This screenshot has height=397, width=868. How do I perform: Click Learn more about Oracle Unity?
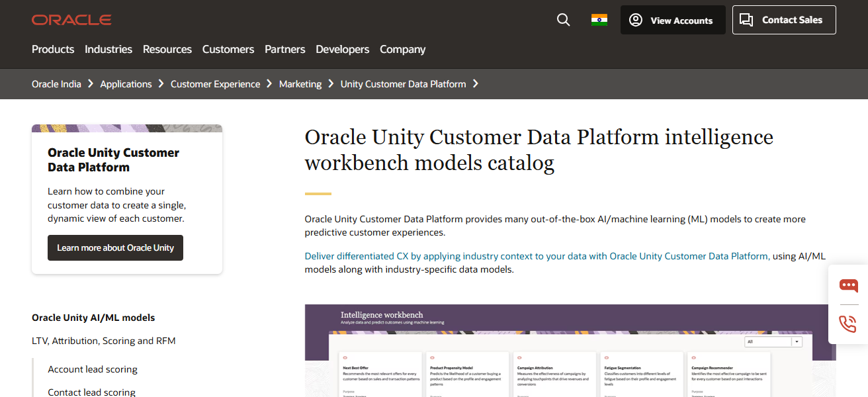click(x=115, y=247)
